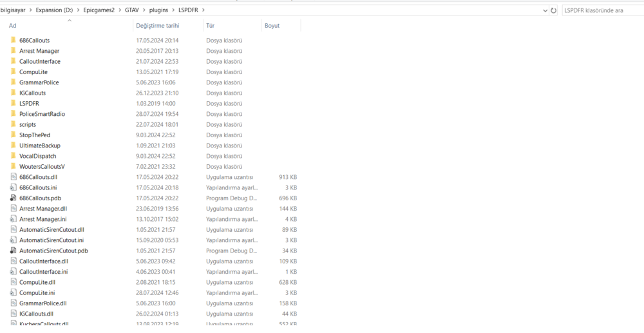Click the date 7.02.2021 23:32
Image resolution: width=644 pixels, height=333 pixels.
156,166
